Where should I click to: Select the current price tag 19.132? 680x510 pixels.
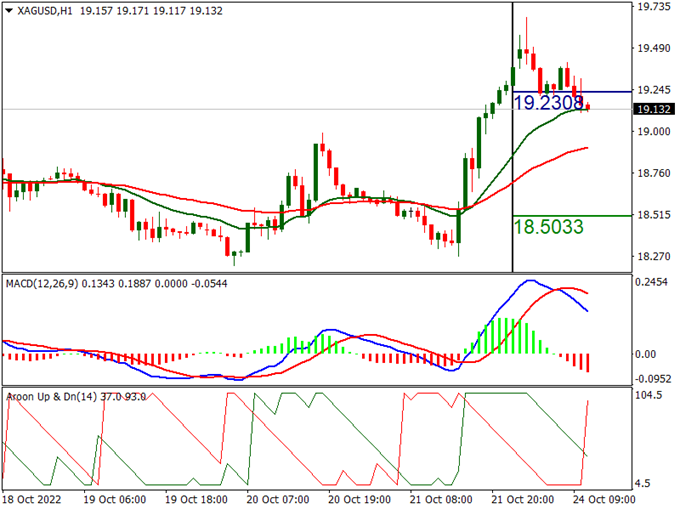pyautogui.click(x=654, y=109)
